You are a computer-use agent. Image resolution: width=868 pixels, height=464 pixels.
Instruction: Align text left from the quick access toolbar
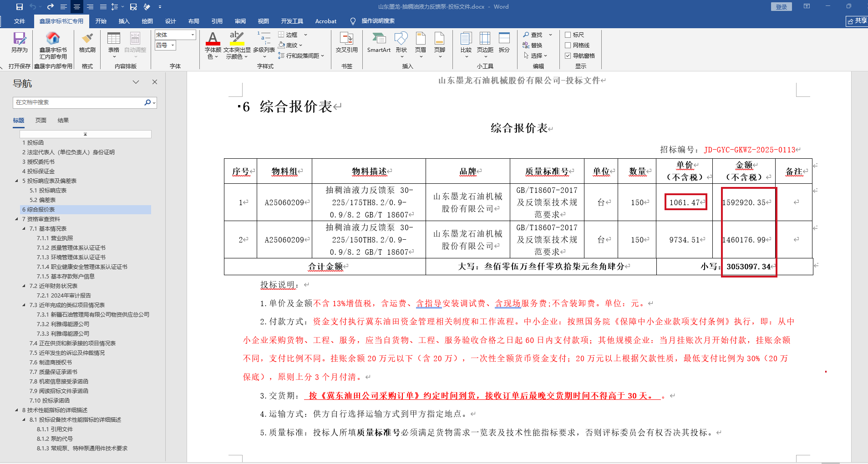[x=63, y=7]
